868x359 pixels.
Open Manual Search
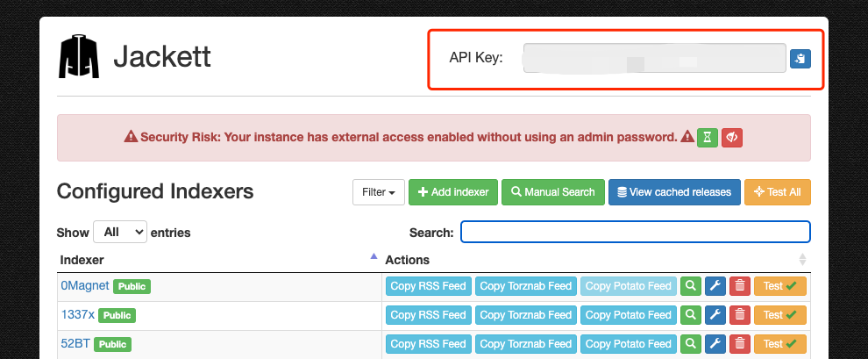[553, 192]
